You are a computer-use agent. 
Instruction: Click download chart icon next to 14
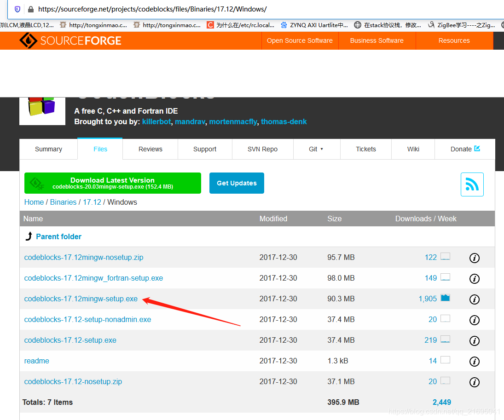[445, 360]
